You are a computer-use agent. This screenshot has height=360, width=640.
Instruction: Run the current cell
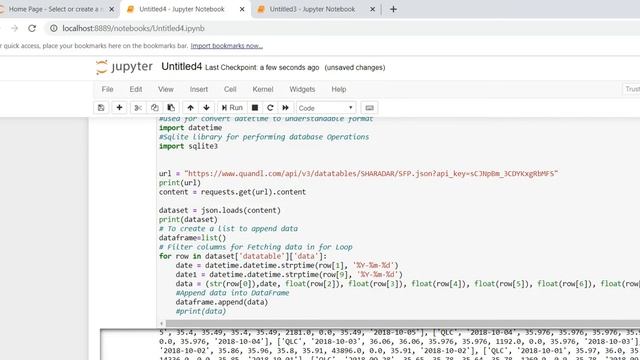(x=232, y=108)
